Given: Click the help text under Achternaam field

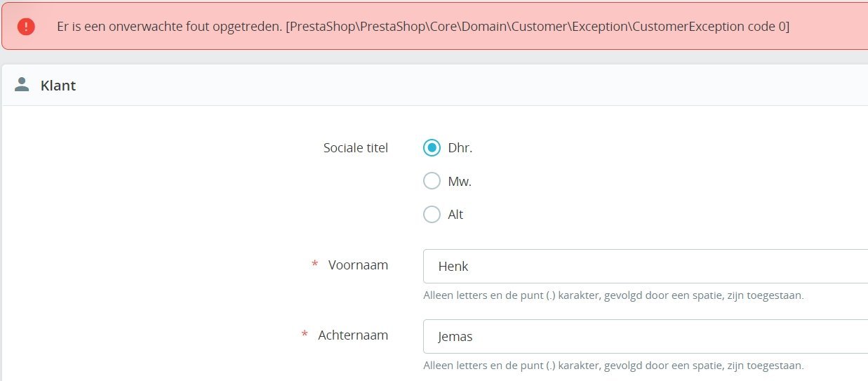Looking at the screenshot, I should point(613,366).
